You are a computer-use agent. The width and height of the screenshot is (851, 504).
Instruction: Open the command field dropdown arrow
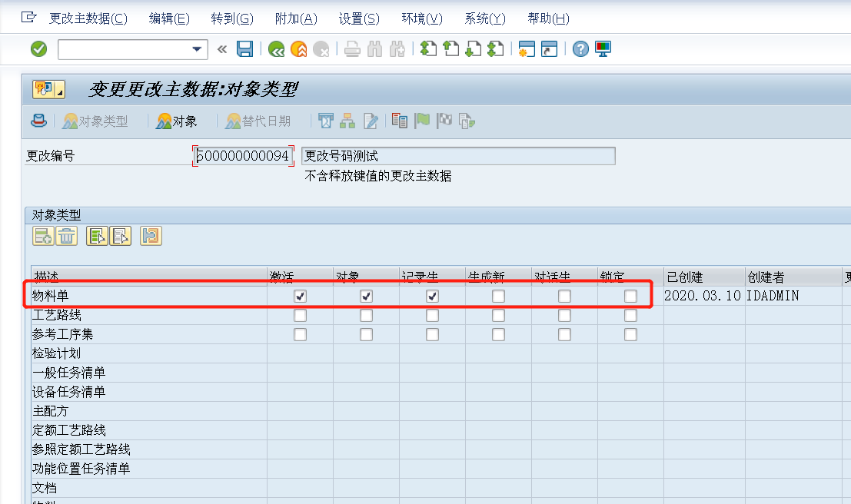tap(197, 49)
